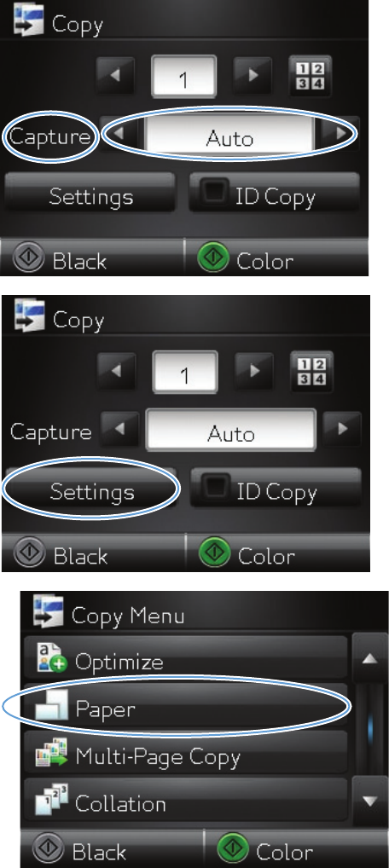Cycle Capture mode forward in top screen
This screenshot has width=389, height=868.
click(340, 134)
